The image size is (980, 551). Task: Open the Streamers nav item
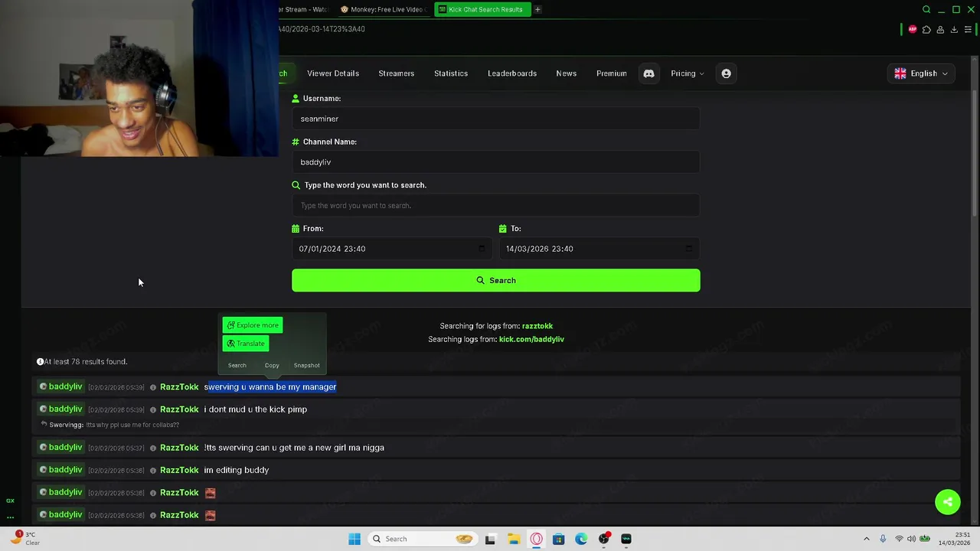click(396, 73)
